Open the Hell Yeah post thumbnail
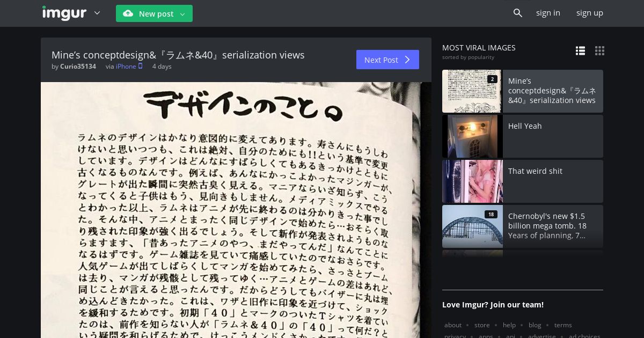 coord(472,136)
